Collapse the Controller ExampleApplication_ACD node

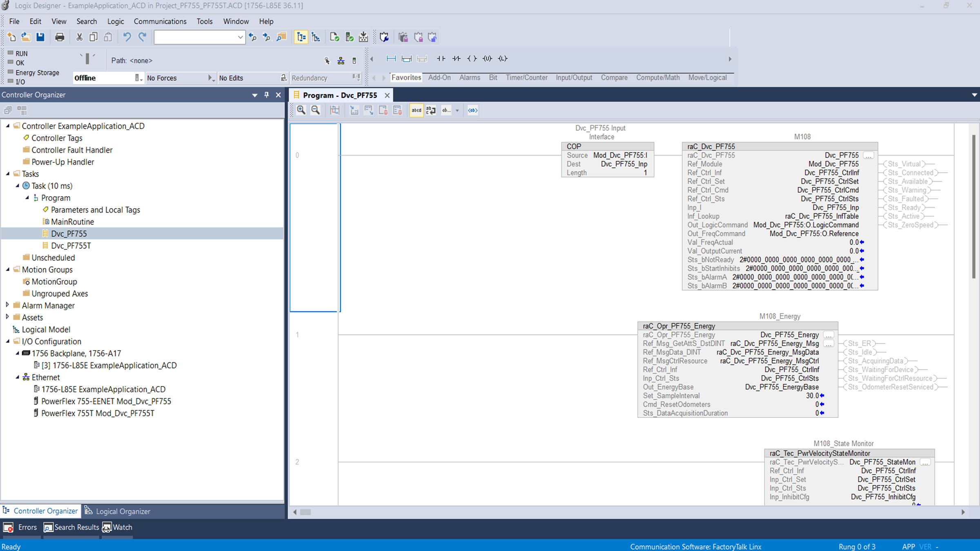tap(8, 126)
